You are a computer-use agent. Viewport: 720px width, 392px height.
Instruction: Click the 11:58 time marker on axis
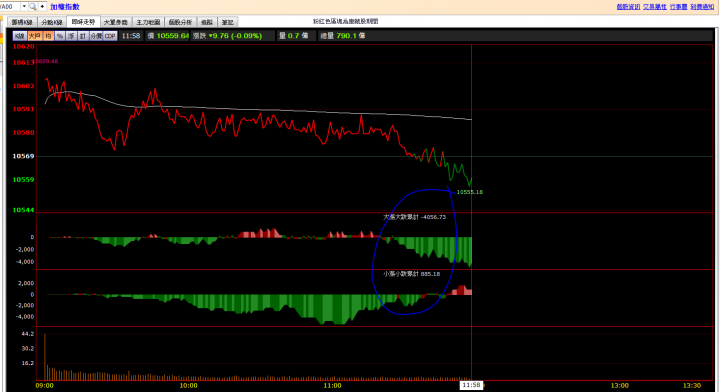point(471,385)
